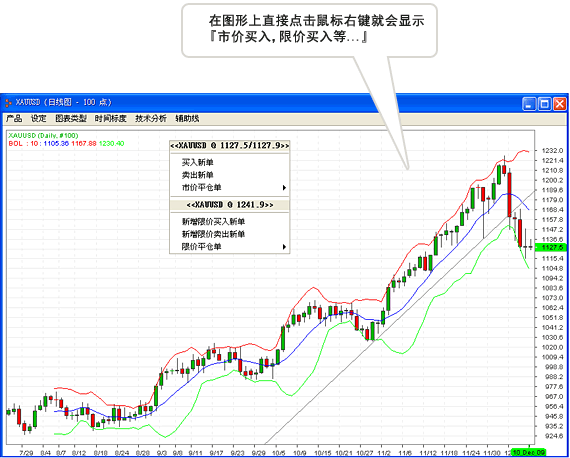Click the XAUUSD @ 1241.9 menu header
Image resolution: width=570 pixels, height=458 pixels.
pos(230,205)
